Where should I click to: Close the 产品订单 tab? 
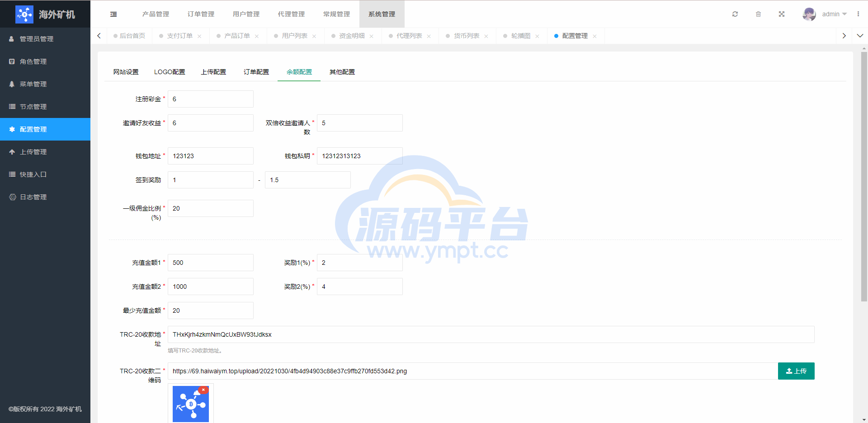tap(257, 36)
